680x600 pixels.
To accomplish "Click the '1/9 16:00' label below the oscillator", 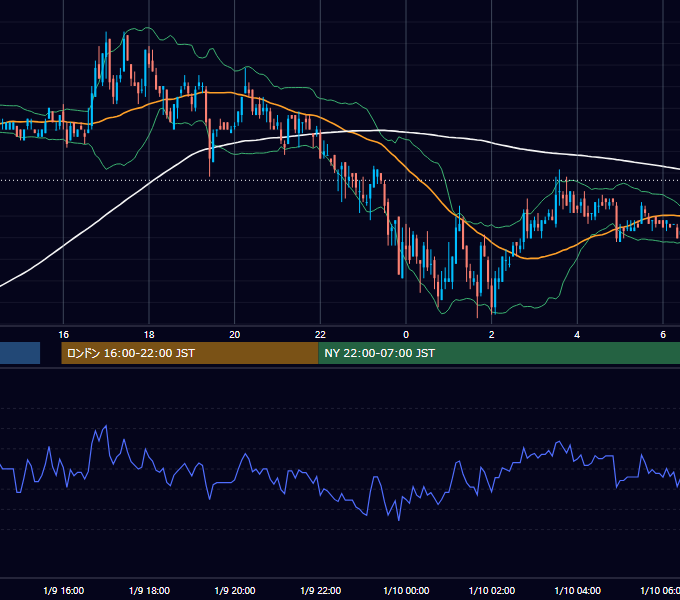I will click(x=64, y=590).
